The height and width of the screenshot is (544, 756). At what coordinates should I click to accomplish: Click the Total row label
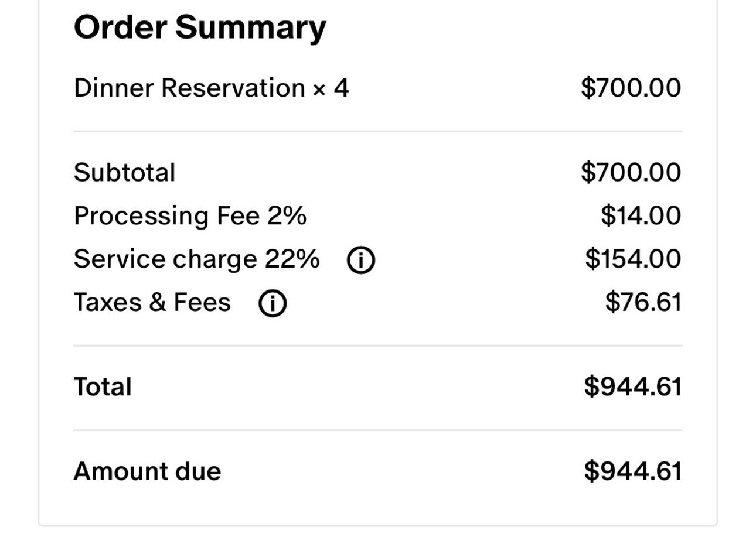[103, 386]
